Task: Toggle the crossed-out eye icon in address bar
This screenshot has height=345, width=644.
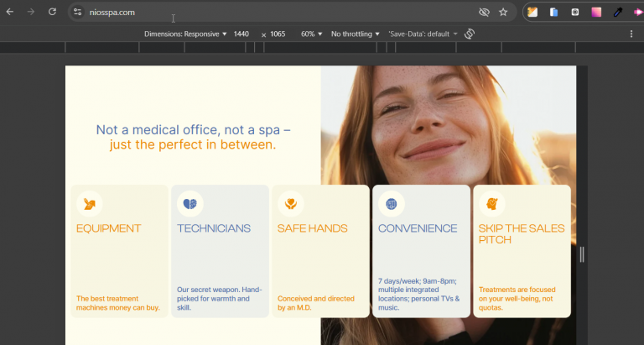Action: click(484, 13)
